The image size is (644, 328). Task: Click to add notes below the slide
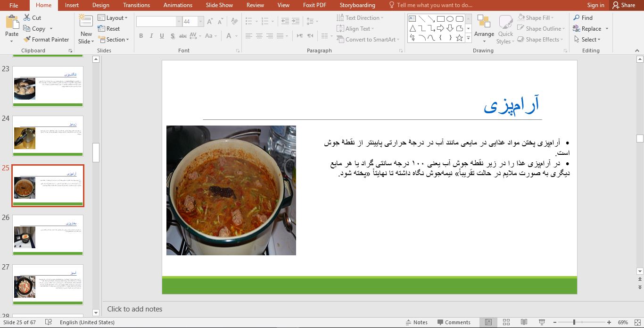[135, 309]
